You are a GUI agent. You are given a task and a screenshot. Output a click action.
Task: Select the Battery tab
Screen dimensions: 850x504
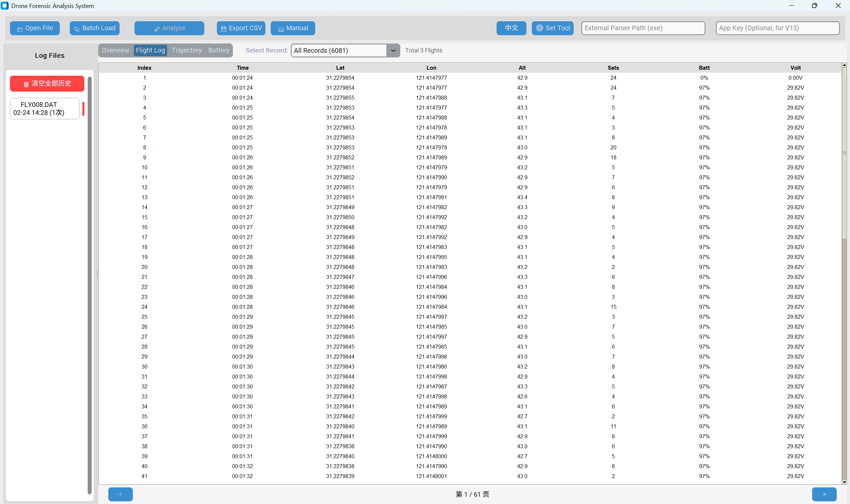click(x=219, y=50)
